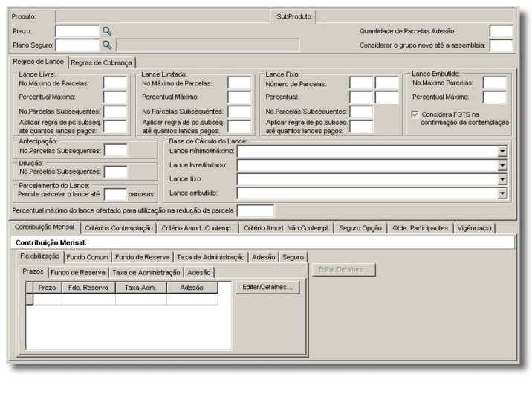Click Lance Fixo No.Parcelas Subsequentes field
This screenshot has width=532, height=394.
pos(361,112)
